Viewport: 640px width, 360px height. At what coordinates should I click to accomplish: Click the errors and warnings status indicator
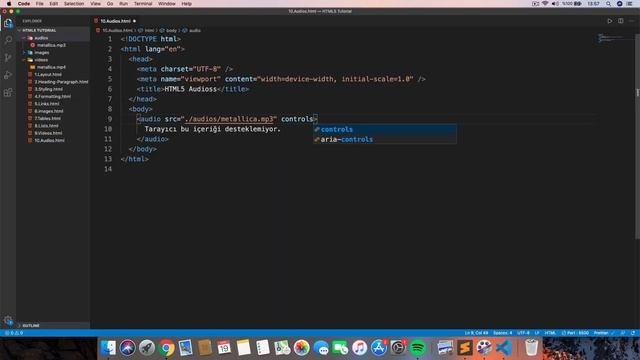[14, 333]
